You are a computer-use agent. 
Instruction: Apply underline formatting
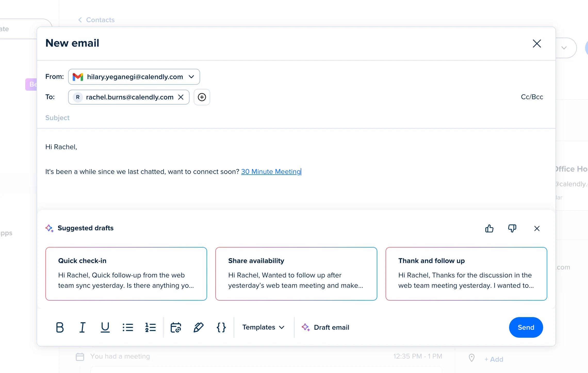[105, 327]
